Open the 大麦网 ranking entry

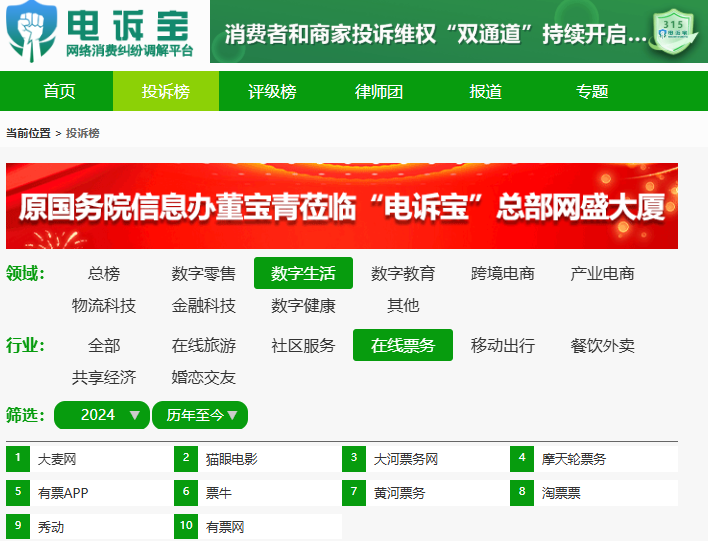(x=57, y=459)
